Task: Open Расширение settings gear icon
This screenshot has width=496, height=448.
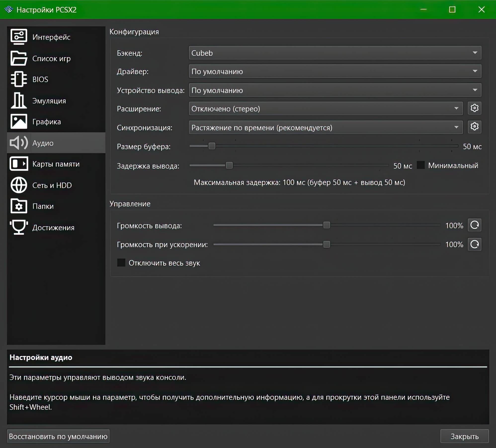Action: tap(474, 108)
